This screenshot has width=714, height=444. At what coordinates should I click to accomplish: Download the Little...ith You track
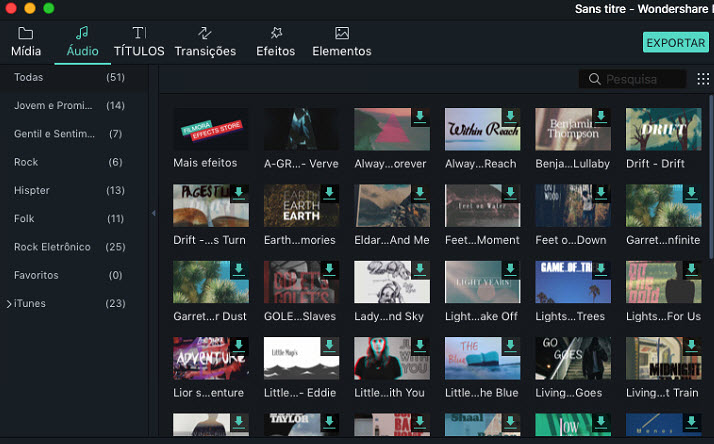pos(420,346)
